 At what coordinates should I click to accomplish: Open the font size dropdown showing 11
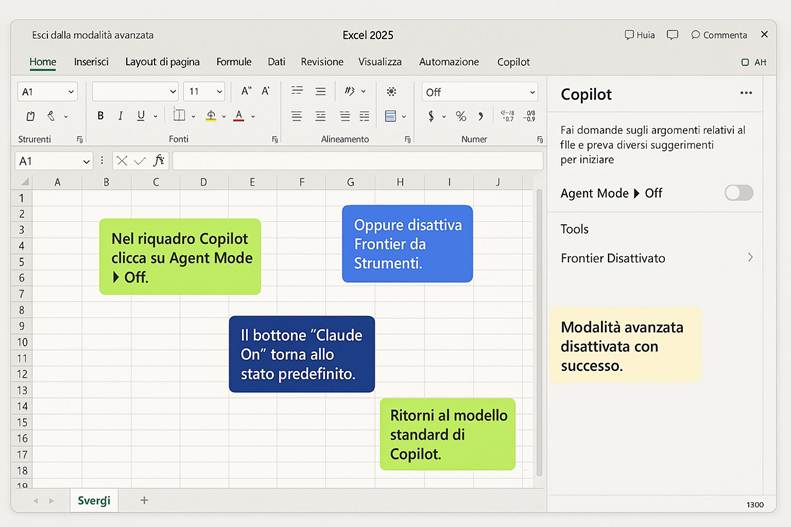pyautogui.click(x=204, y=91)
